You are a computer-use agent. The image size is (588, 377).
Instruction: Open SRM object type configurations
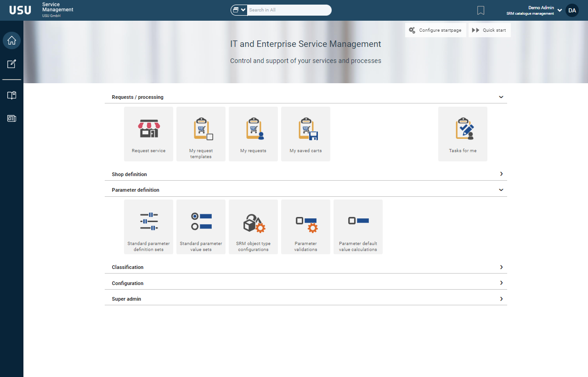[253, 227]
